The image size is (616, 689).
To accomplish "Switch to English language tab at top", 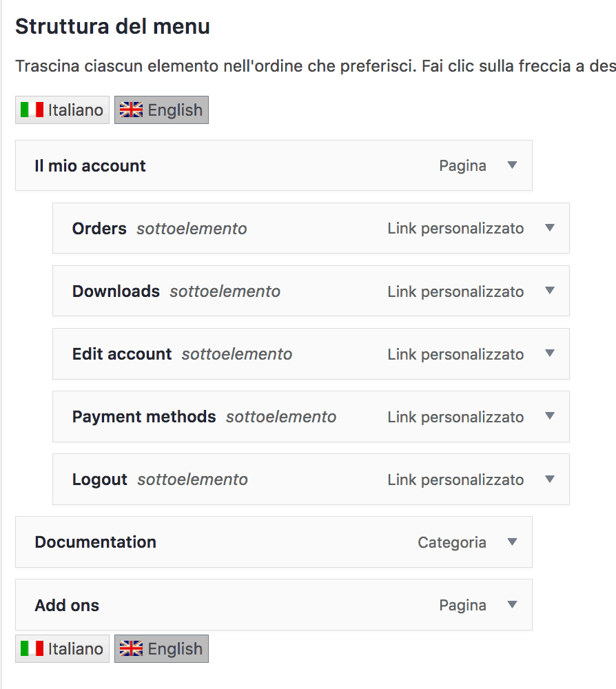I will pyautogui.click(x=162, y=110).
